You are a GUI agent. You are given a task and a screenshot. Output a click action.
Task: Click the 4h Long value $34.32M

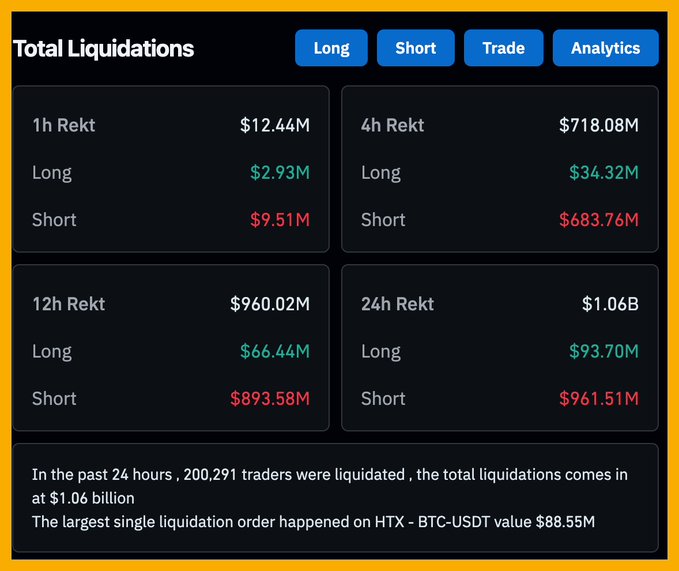pyautogui.click(x=603, y=172)
